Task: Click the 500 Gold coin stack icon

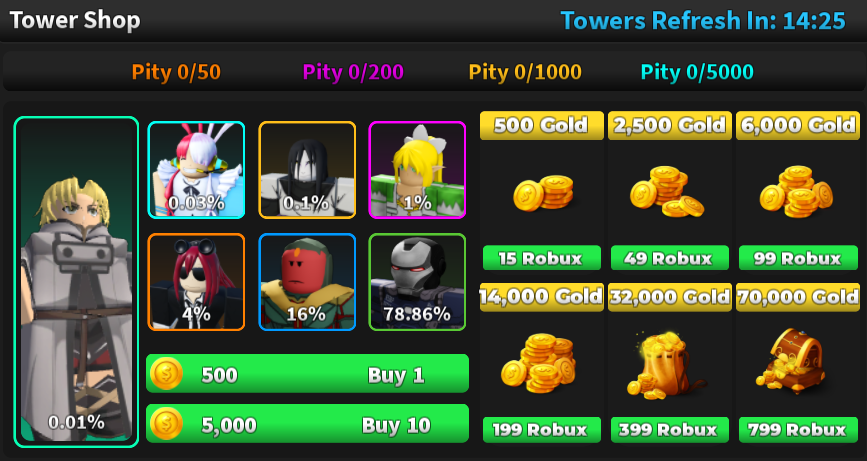Action: (x=542, y=192)
